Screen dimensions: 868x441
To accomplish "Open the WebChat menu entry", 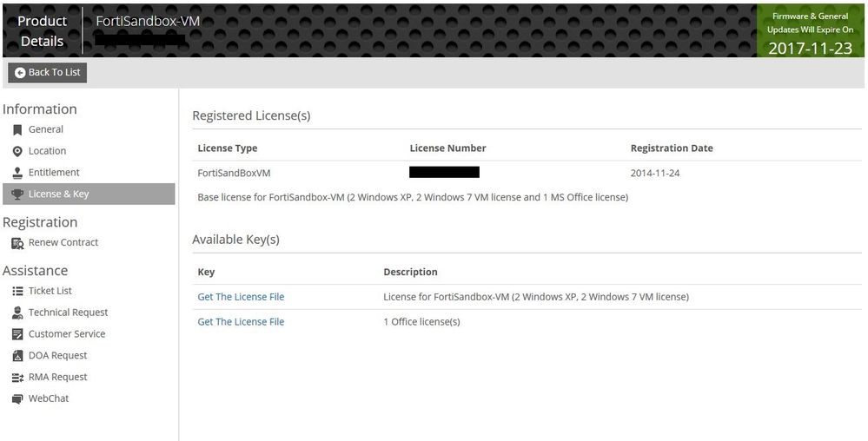I will click(49, 399).
